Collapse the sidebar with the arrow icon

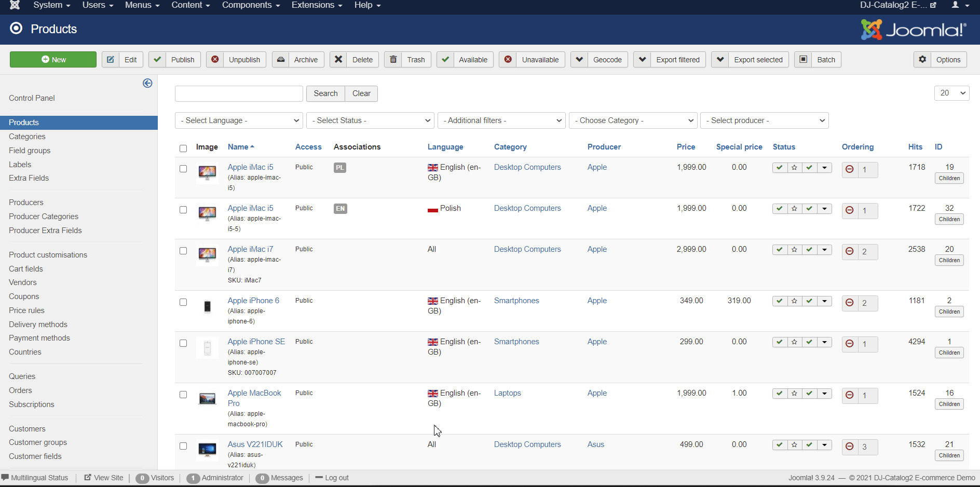[147, 83]
